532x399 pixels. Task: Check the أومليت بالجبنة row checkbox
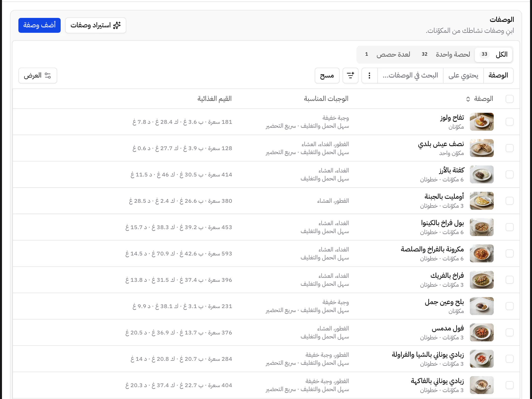510,201
